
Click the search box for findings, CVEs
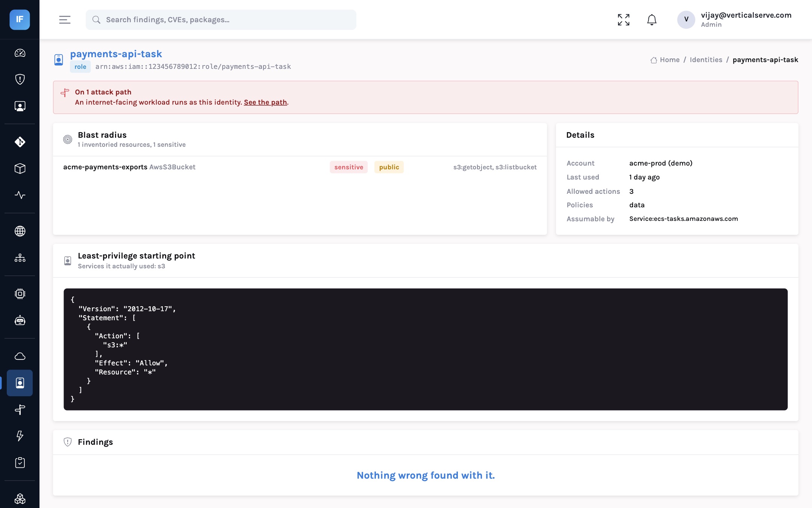coord(221,20)
